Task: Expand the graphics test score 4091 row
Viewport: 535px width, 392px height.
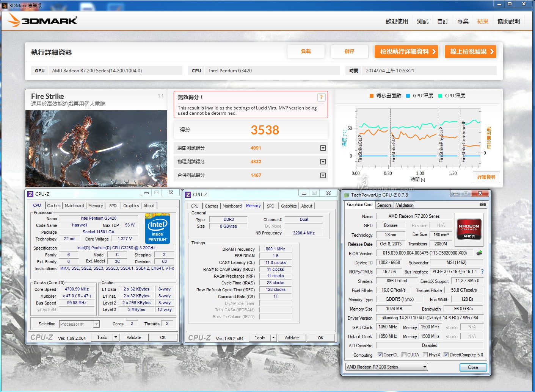Action: click(323, 148)
